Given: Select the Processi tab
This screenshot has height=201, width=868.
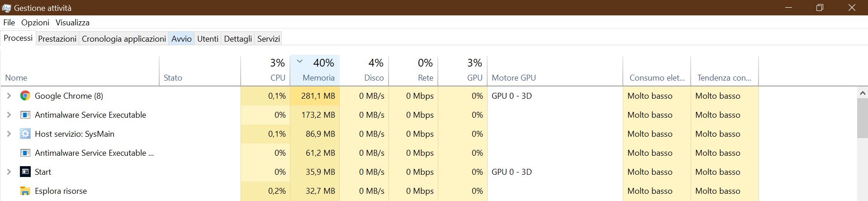Looking at the screenshot, I should [18, 38].
